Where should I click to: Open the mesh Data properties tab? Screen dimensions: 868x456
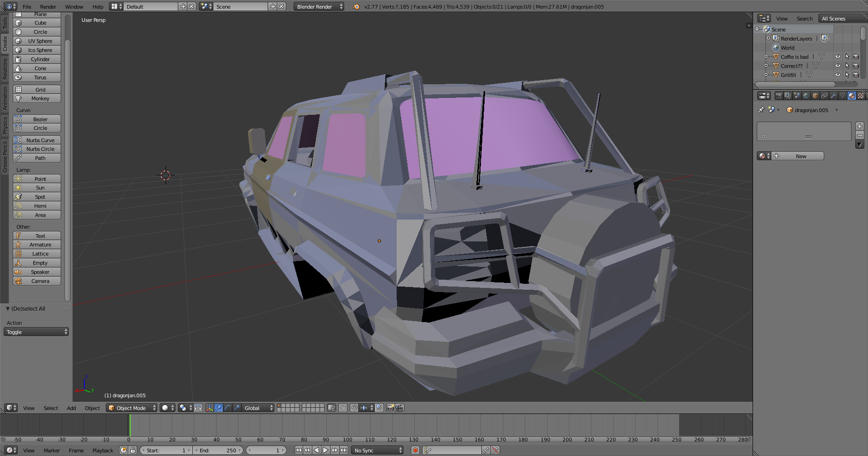(842, 96)
